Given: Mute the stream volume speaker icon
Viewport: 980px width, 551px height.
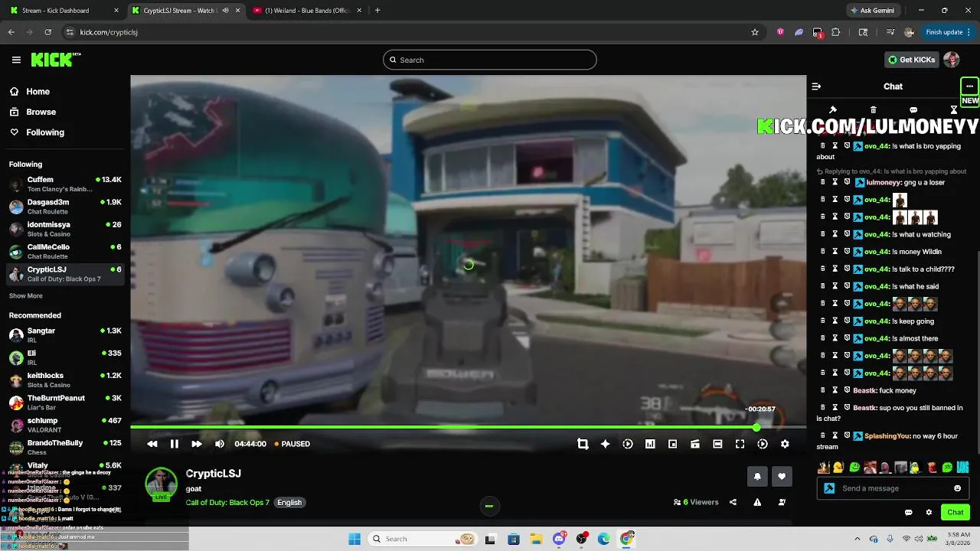Looking at the screenshot, I should point(220,444).
